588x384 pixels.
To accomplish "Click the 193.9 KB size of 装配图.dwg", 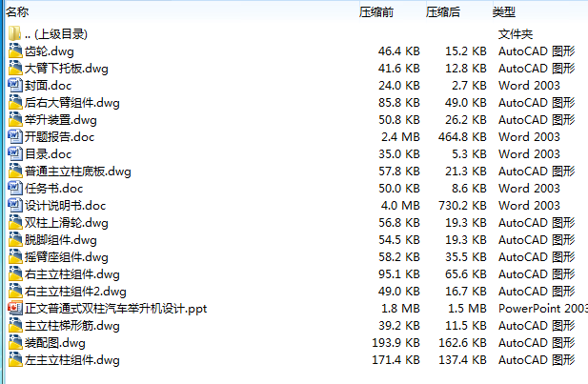I will 396,343.
